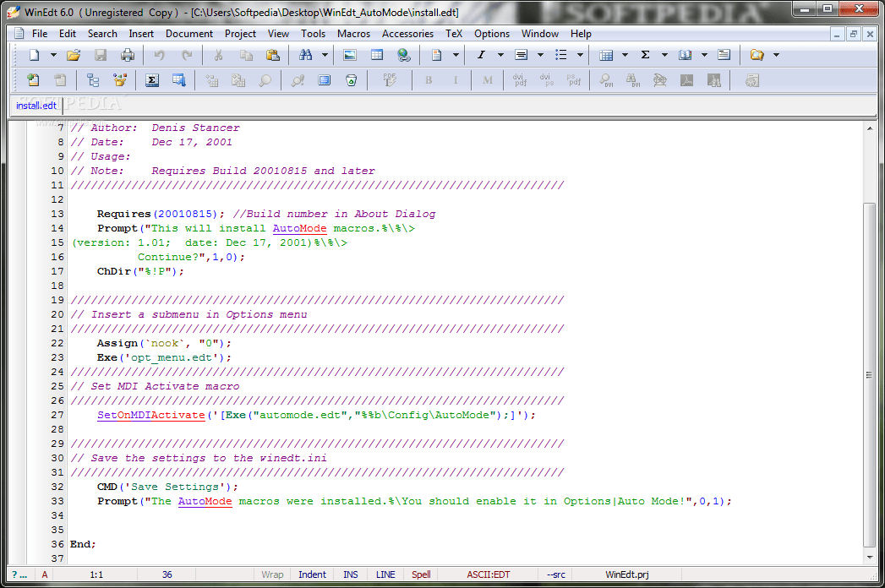Open the TeX menu

(454, 34)
